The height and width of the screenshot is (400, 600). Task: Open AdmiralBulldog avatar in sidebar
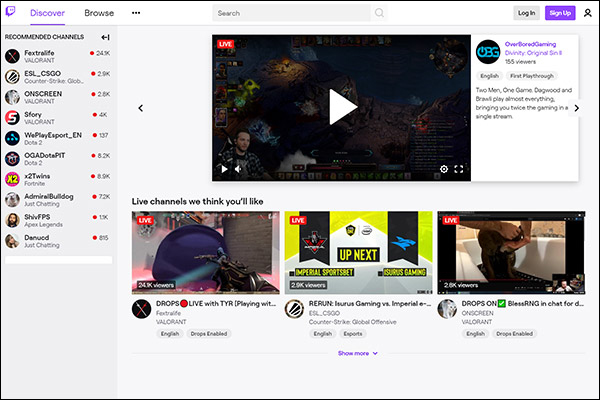click(x=12, y=199)
